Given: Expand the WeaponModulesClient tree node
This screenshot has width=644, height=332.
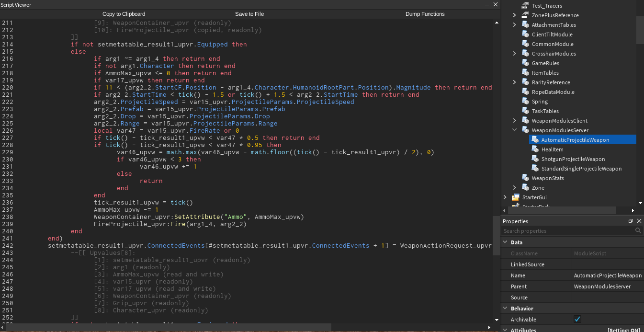Looking at the screenshot, I should click(515, 121).
